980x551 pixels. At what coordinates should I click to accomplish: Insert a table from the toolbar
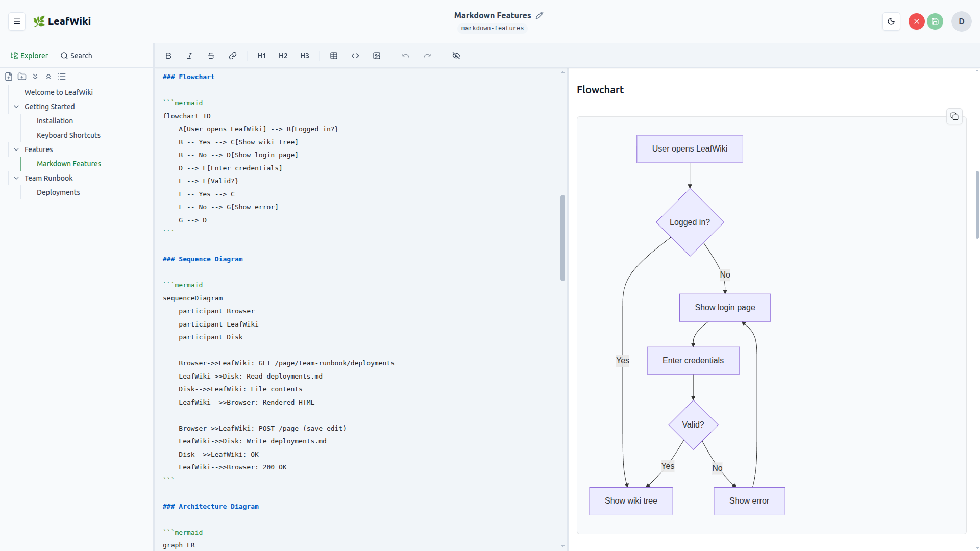pos(334,56)
